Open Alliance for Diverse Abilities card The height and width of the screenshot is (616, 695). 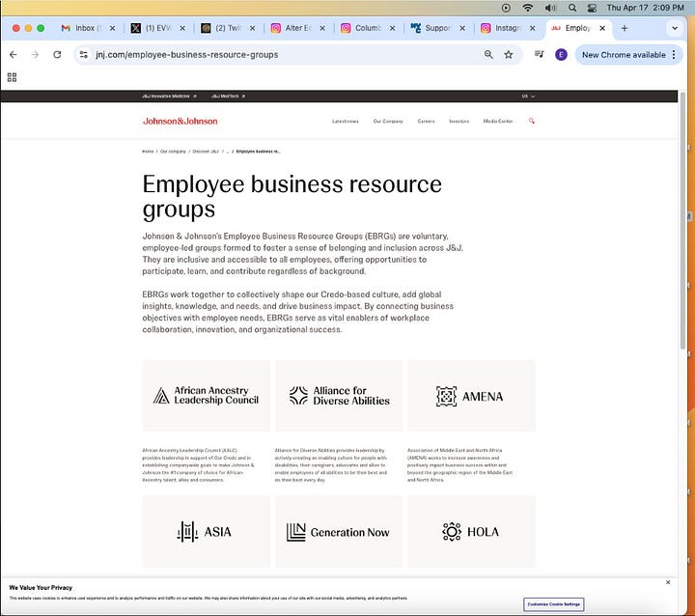coord(339,396)
